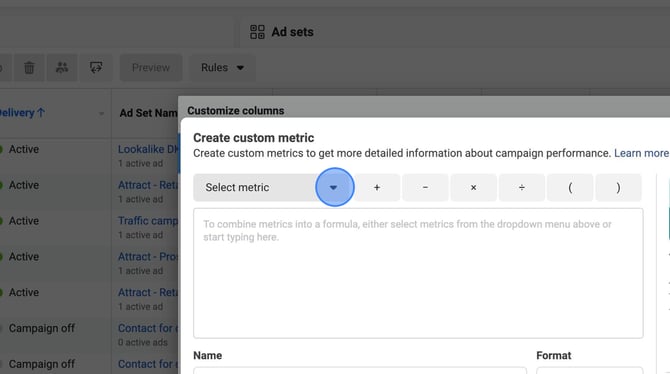
Task: Click the export/share icon in toolbar
Action: 96,68
